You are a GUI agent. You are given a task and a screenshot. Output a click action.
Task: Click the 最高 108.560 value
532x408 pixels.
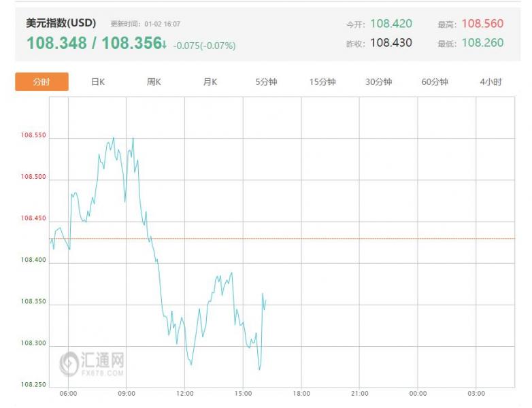click(482, 24)
